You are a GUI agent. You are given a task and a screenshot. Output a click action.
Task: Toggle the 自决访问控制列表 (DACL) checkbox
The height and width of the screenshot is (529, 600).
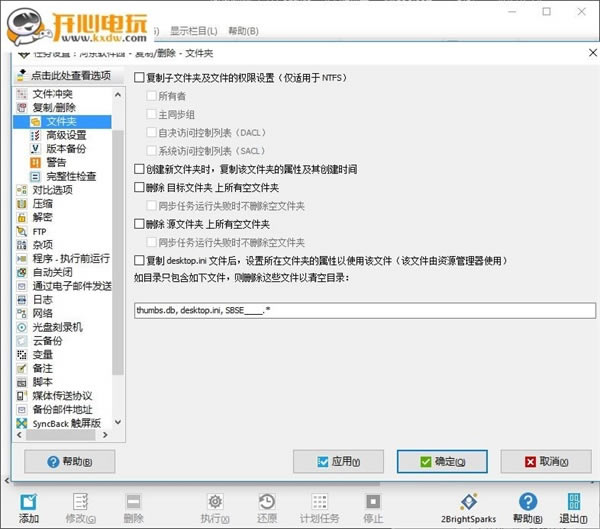click(x=152, y=132)
